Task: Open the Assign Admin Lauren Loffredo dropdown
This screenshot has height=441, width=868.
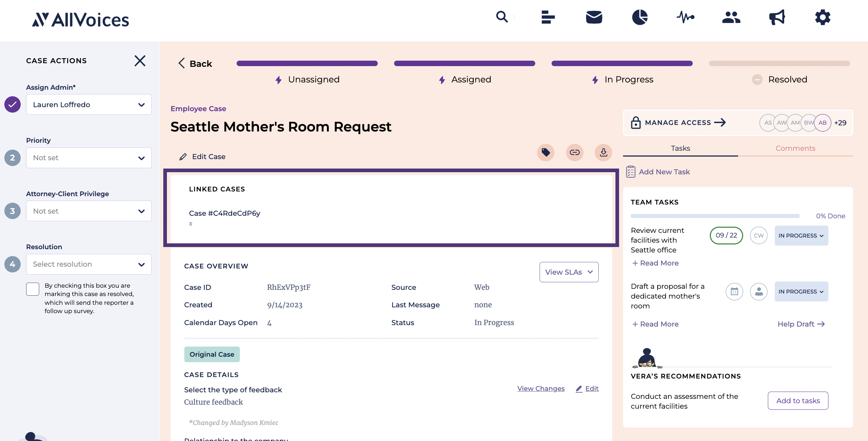Action: point(89,105)
